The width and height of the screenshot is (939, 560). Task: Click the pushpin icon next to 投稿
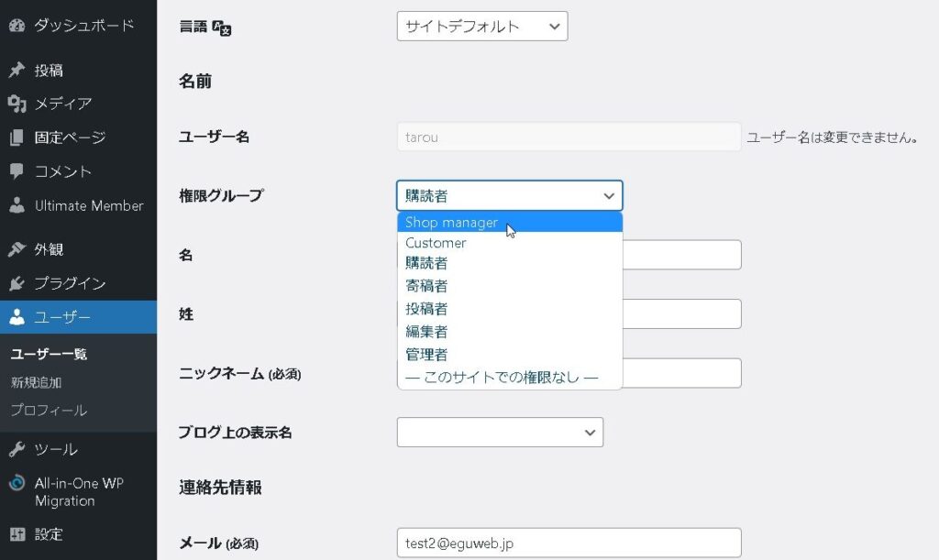pyautogui.click(x=17, y=71)
